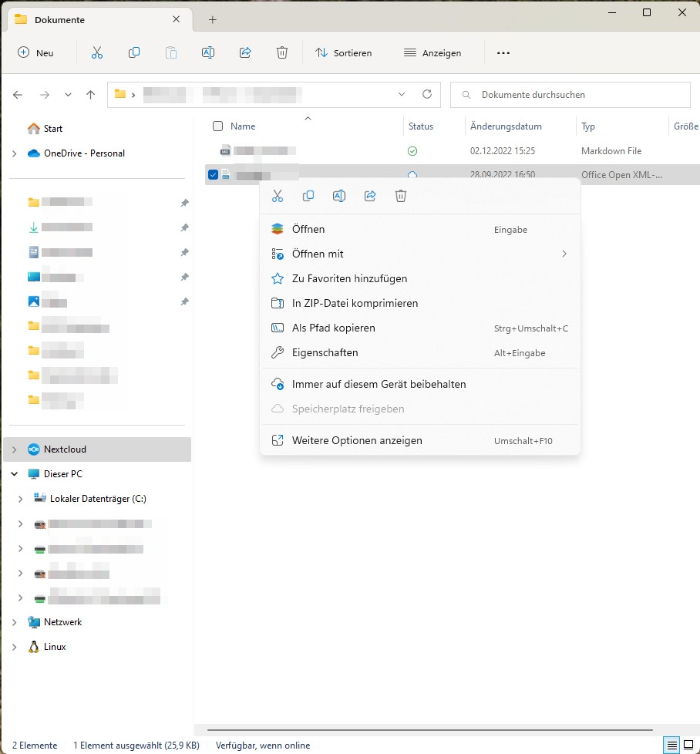Image resolution: width=700 pixels, height=754 pixels.
Task: Click the Rename icon in the context menu
Action: [x=339, y=196]
